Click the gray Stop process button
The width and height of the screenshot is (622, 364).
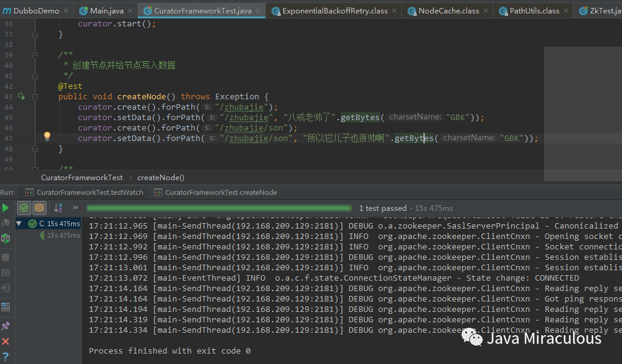point(5,257)
